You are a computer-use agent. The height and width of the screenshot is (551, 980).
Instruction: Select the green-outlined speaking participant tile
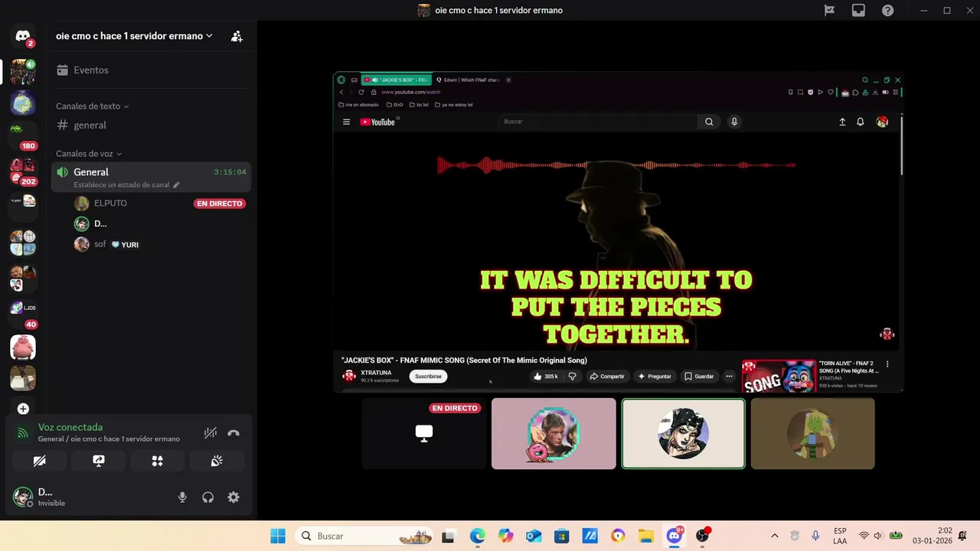(683, 433)
